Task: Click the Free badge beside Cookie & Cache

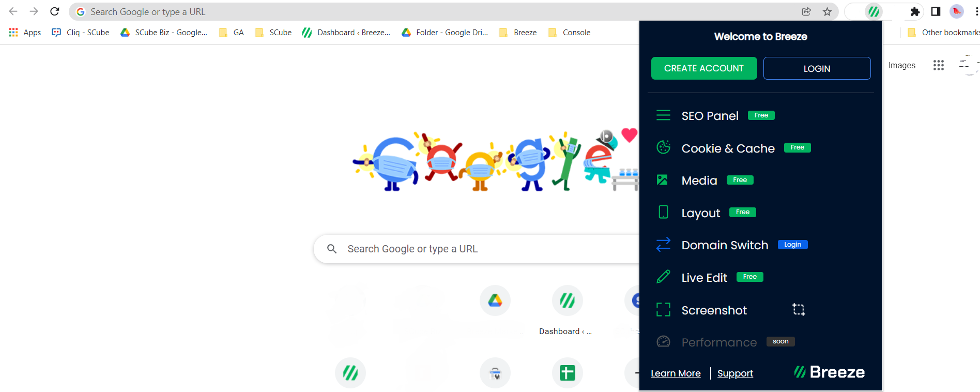Action: (x=798, y=147)
